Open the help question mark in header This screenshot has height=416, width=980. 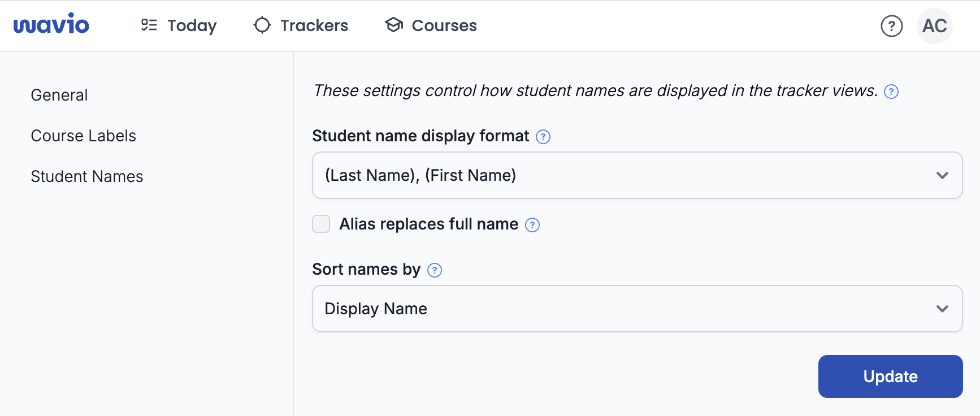891,26
